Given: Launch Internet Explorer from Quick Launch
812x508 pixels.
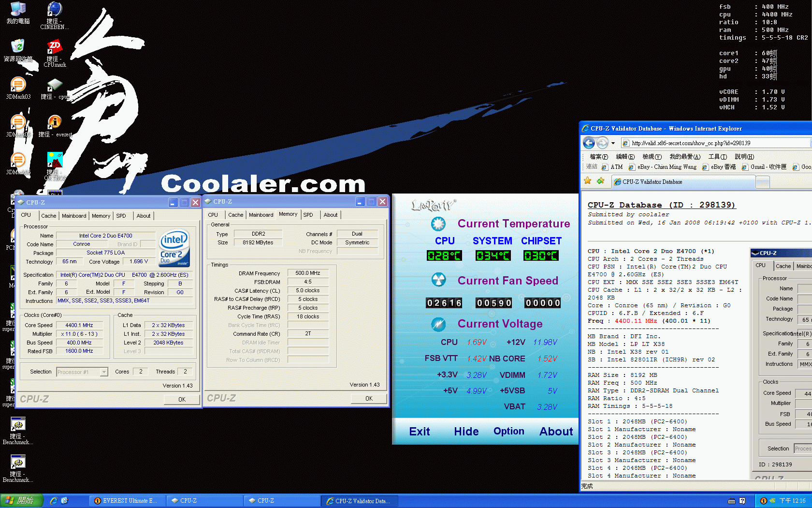Looking at the screenshot, I should [x=54, y=501].
